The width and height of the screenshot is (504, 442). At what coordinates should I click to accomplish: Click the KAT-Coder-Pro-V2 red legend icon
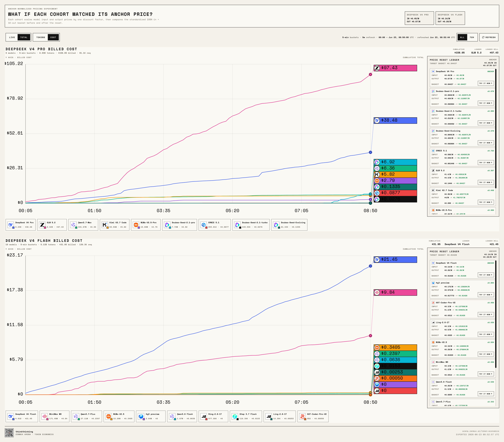(x=302, y=416)
